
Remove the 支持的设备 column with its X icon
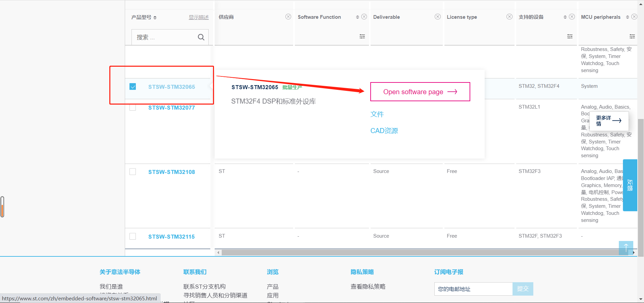pyautogui.click(x=572, y=17)
